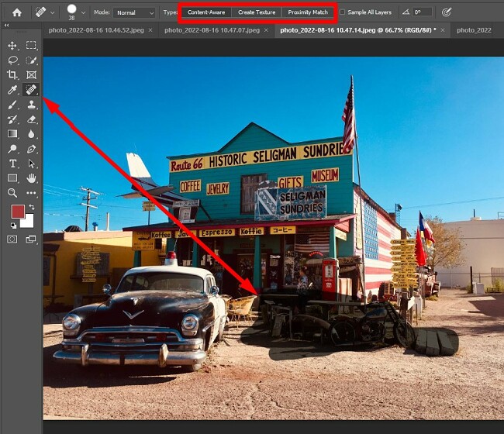
Task: Select the photo_2022-08-16 10.47.14.jpeg tab
Action: 358,30
